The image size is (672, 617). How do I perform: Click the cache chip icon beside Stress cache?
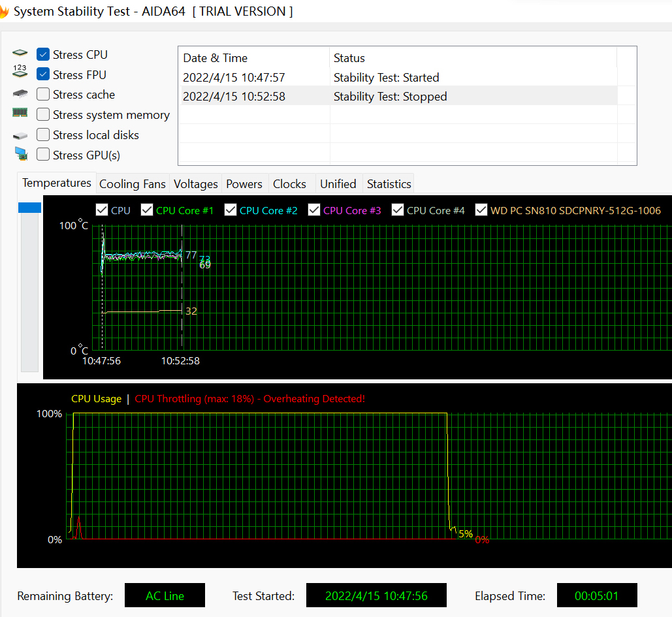point(20,94)
